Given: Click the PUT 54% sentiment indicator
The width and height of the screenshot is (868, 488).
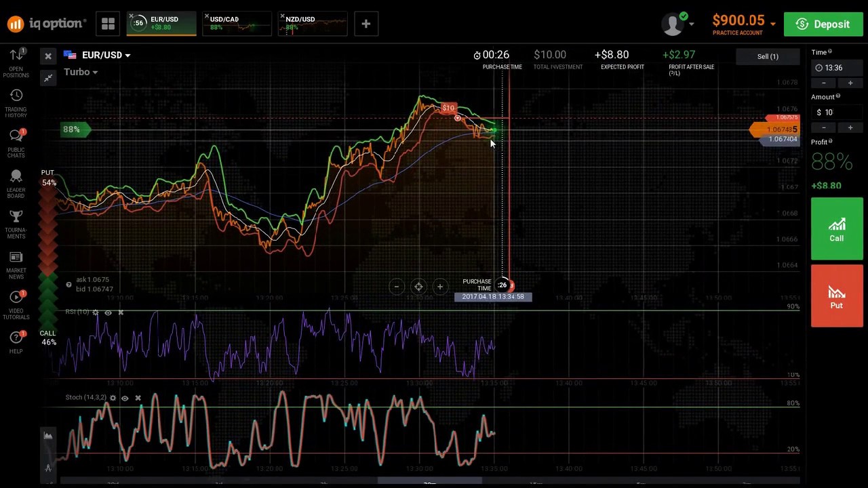Looking at the screenshot, I should (x=47, y=178).
